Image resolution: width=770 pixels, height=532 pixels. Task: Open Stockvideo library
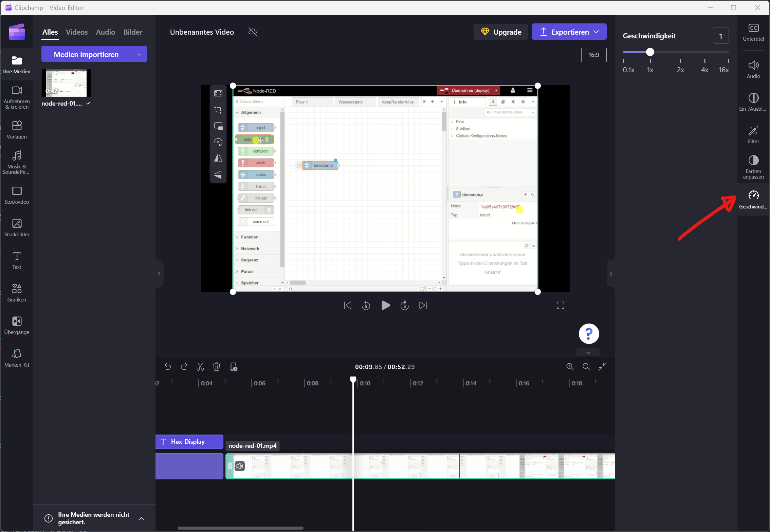pos(17,195)
